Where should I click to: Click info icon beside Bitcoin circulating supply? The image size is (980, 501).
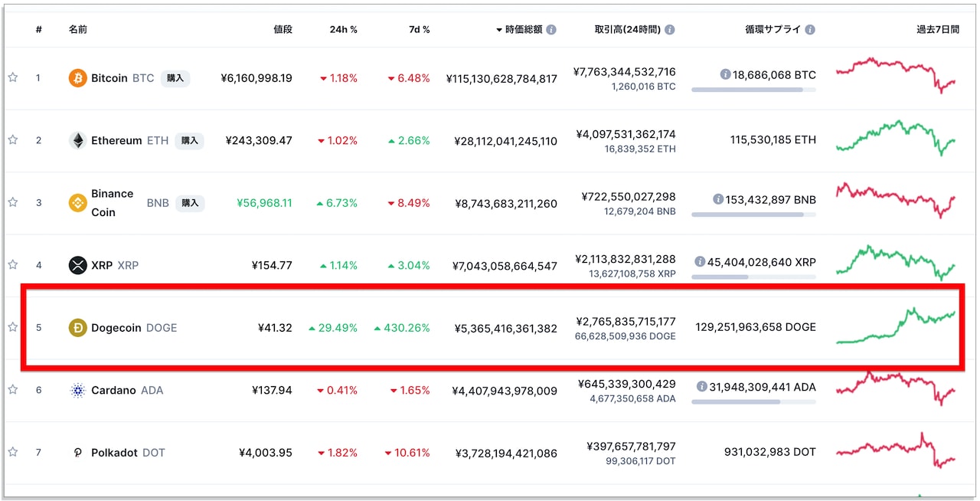(x=725, y=74)
